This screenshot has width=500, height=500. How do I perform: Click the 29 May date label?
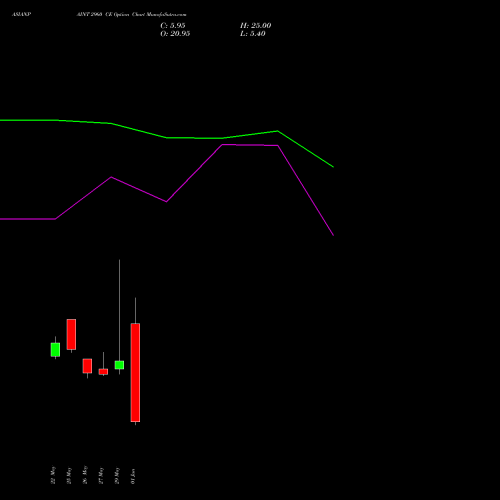pyautogui.click(x=117, y=475)
